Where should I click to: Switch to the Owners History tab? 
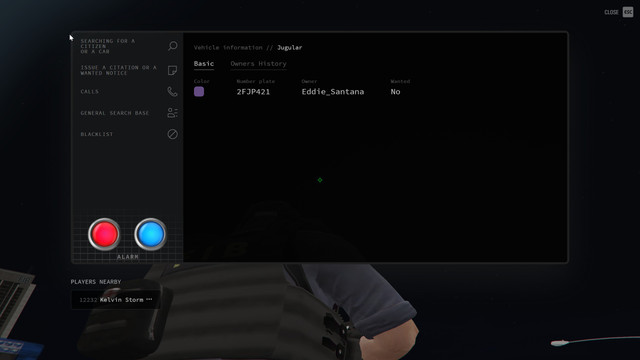click(x=258, y=64)
